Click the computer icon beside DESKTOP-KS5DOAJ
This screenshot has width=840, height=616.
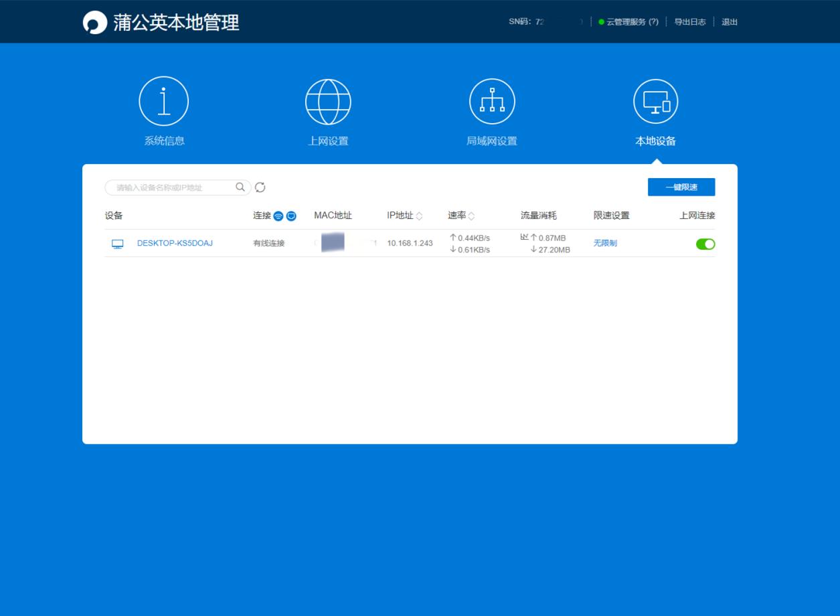tap(117, 243)
